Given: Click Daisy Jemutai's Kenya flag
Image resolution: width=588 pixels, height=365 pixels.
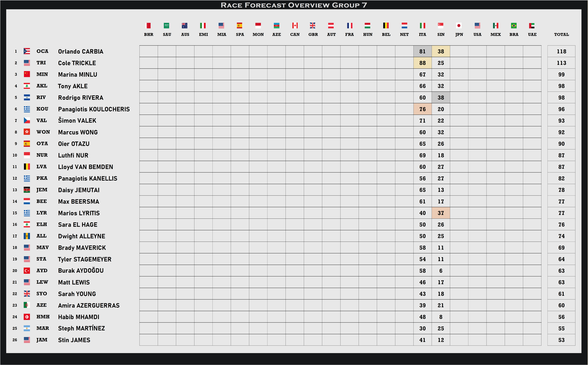Looking at the screenshot, I should pyautogui.click(x=27, y=190).
